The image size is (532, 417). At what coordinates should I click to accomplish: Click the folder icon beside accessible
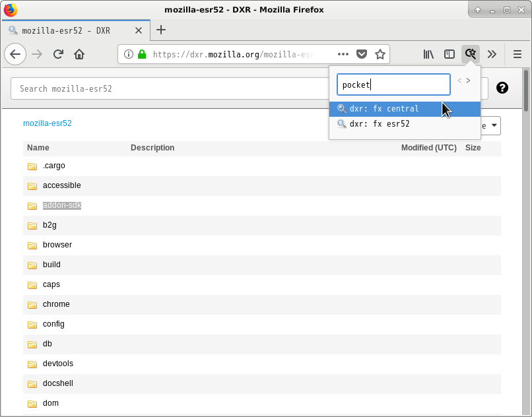click(x=32, y=186)
